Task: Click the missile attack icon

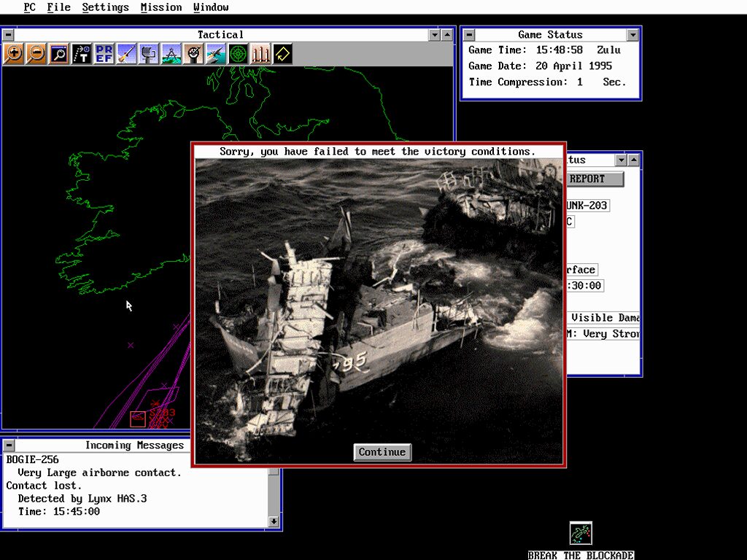Action: (126, 54)
